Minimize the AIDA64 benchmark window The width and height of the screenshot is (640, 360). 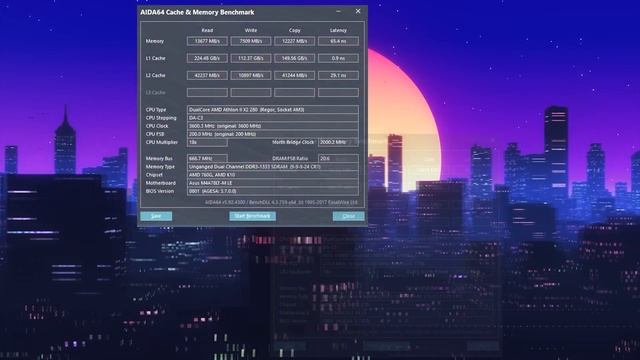coord(338,11)
